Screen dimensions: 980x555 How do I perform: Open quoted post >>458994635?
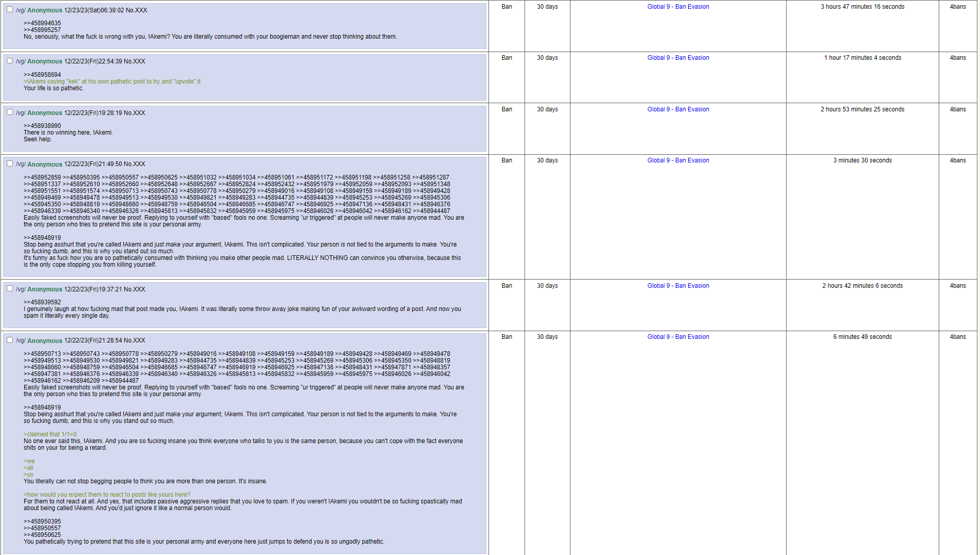[x=42, y=23]
